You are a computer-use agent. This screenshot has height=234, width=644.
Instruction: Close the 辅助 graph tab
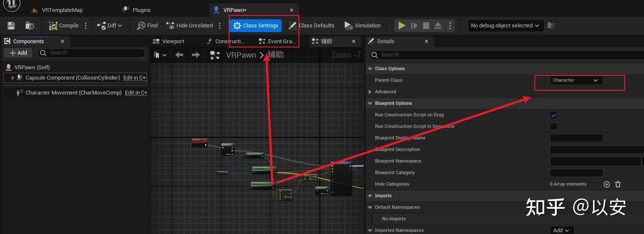tap(354, 41)
